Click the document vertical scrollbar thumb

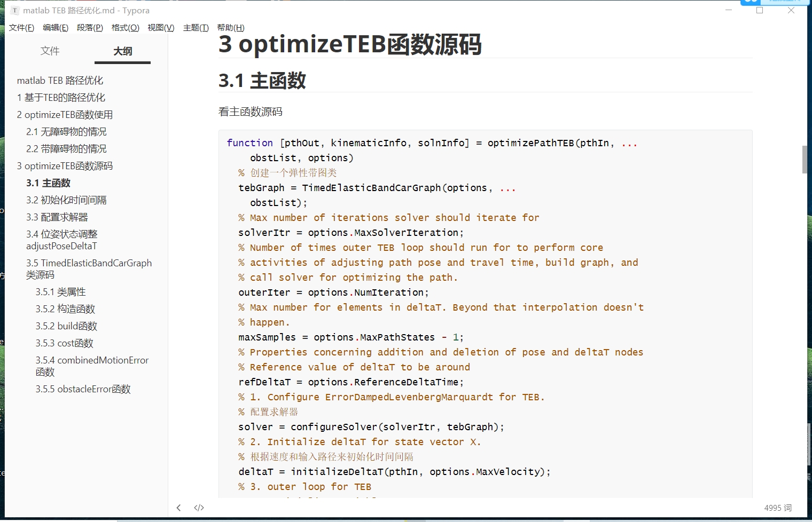pos(805,160)
